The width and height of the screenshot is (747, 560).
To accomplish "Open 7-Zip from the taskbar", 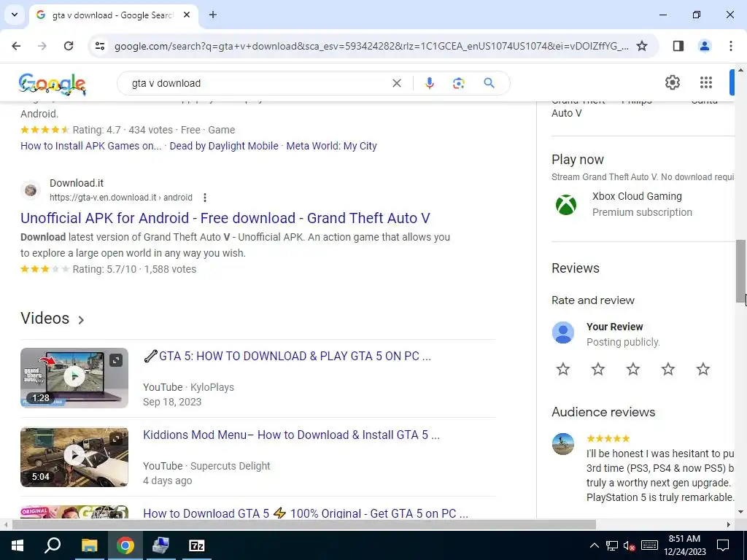I will pos(197,545).
